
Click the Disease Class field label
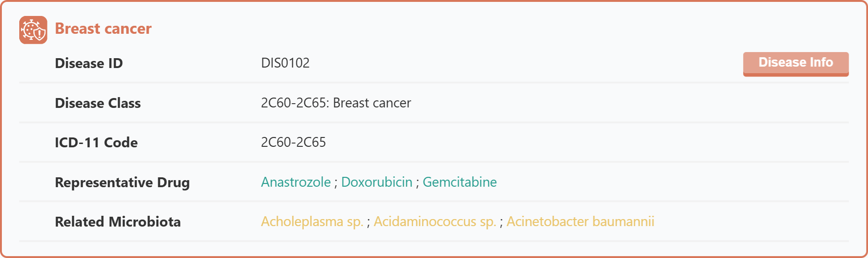(98, 103)
